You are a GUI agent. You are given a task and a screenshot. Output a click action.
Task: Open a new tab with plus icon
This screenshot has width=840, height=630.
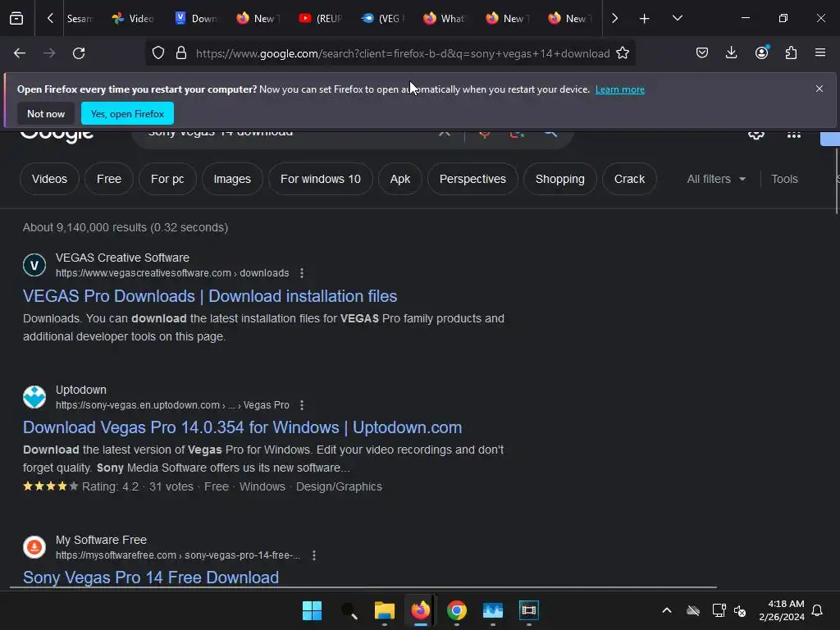pyautogui.click(x=645, y=19)
